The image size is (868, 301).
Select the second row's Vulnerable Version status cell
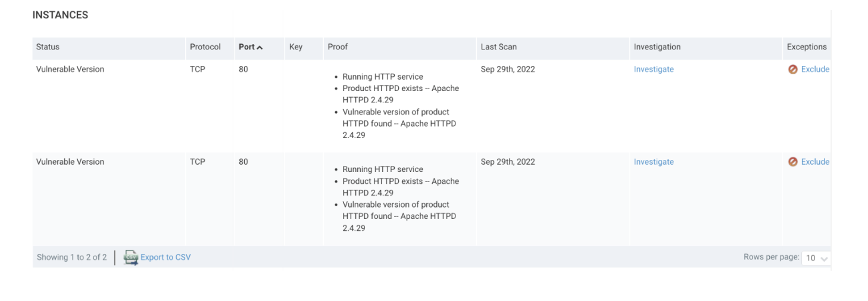click(70, 162)
